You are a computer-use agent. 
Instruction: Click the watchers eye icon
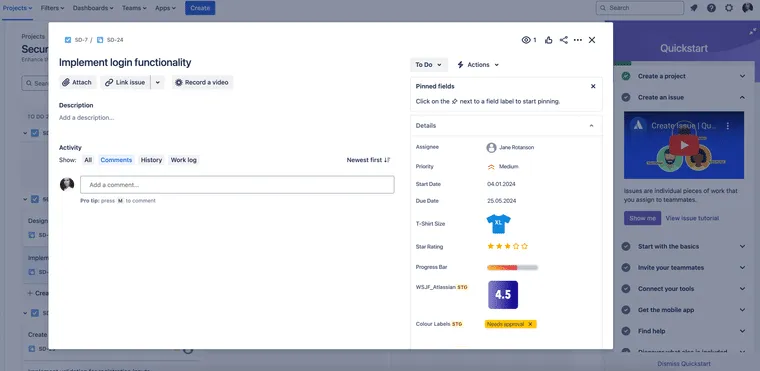click(526, 40)
